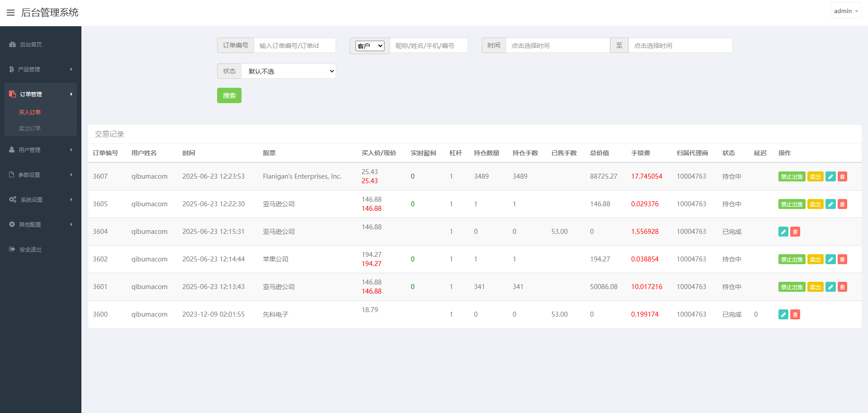Image resolution: width=868 pixels, height=413 pixels.
Task: Click the start time picker field
Action: 557,46
